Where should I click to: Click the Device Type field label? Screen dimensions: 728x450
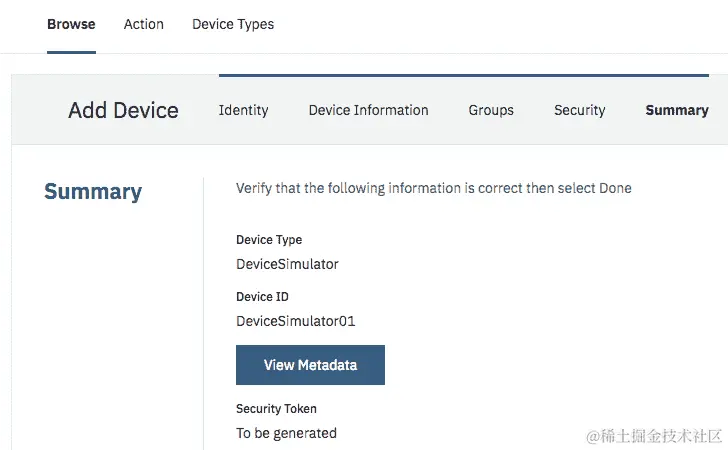click(269, 240)
